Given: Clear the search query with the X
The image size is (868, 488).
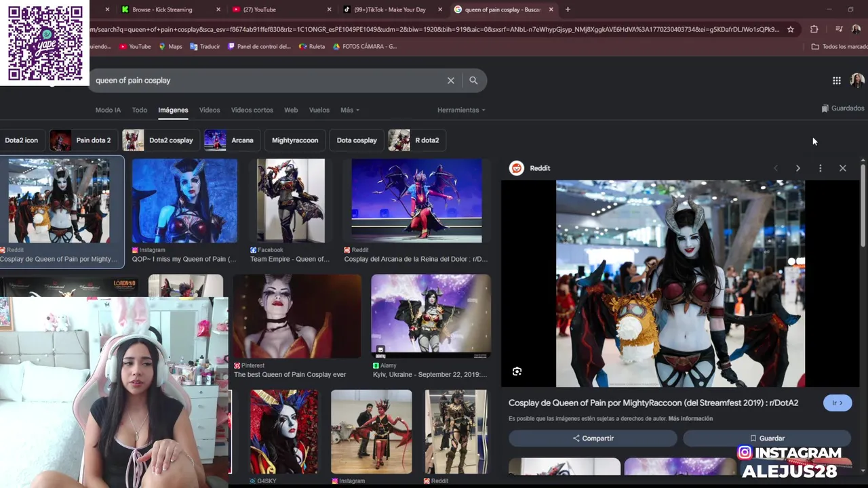Looking at the screenshot, I should tap(451, 80).
